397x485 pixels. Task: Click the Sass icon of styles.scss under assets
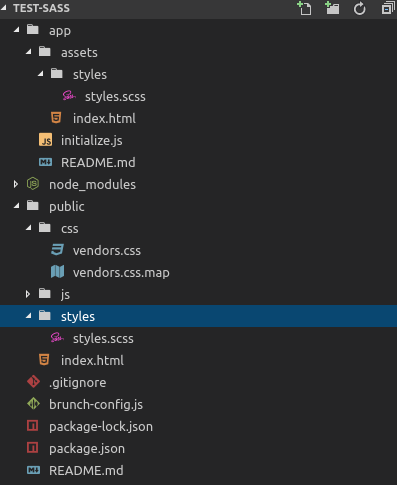click(69, 96)
